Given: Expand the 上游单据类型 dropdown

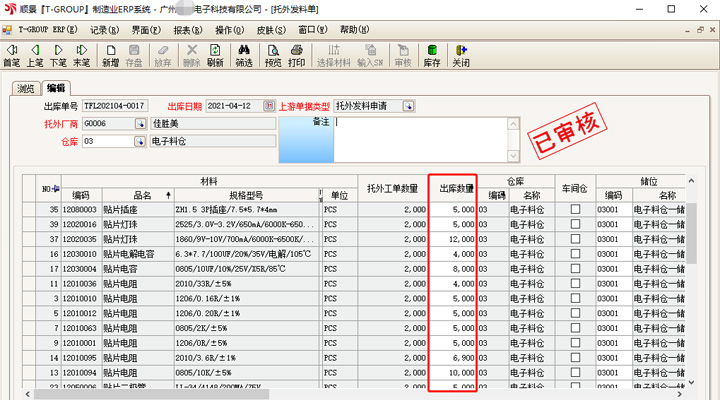Looking at the screenshot, I should click(408, 106).
